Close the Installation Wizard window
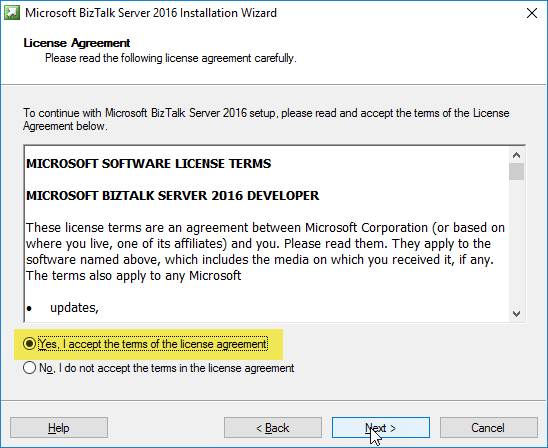The image size is (548, 448). tap(532, 13)
